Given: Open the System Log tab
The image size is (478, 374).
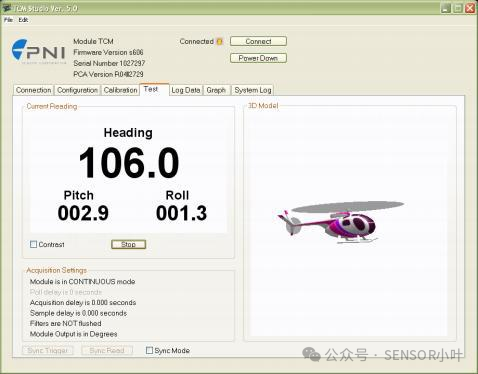Looking at the screenshot, I should click(x=253, y=90).
